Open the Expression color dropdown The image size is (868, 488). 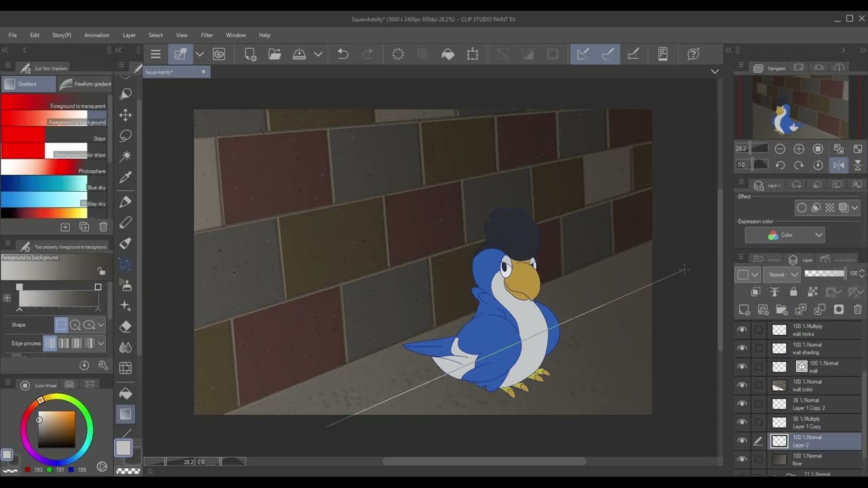coord(785,235)
